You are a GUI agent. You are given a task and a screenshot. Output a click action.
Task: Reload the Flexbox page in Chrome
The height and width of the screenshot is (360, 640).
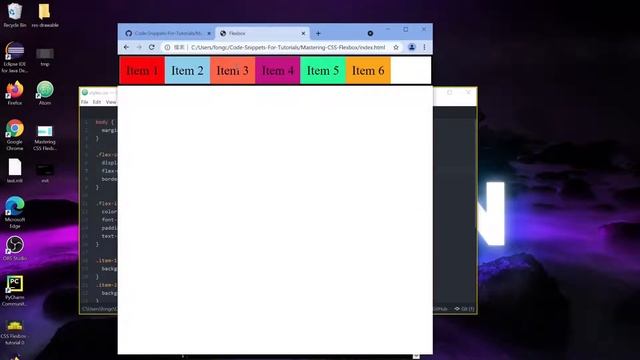tap(152, 47)
